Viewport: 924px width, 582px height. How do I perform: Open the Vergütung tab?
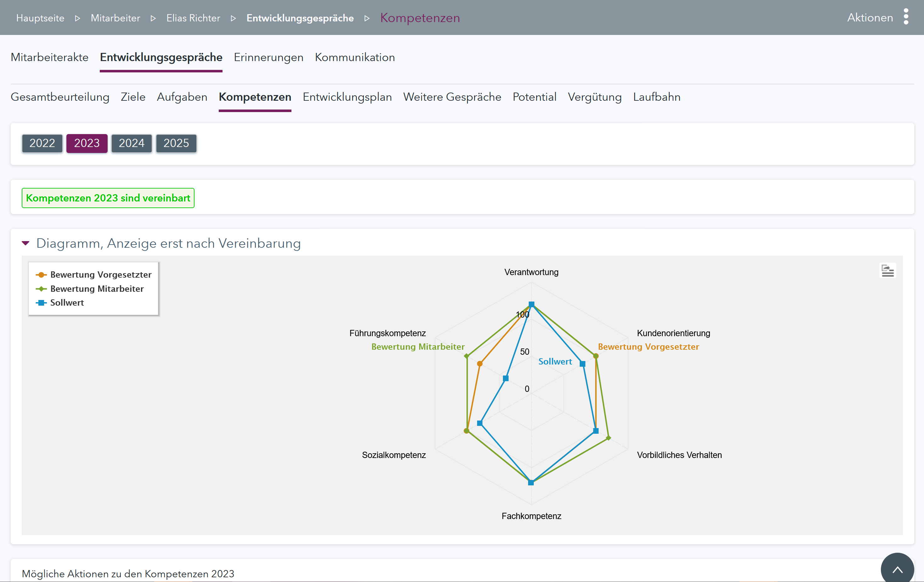(x=594, y=97)
